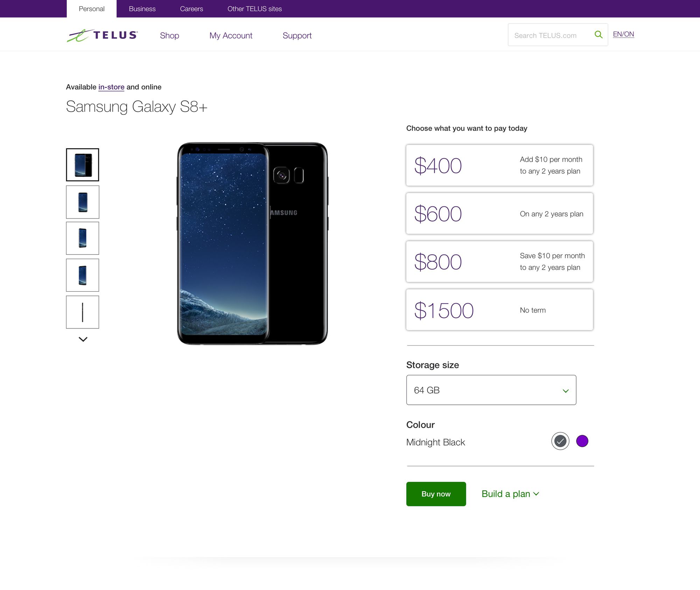Viewport: 700px width, 590px height.
Task: Click the Support navigation icon
Action: coord(296,35)
